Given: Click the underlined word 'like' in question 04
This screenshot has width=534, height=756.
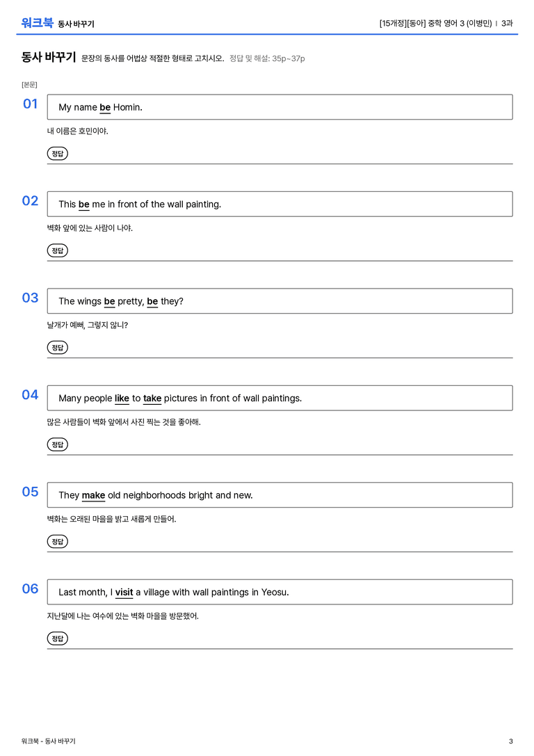Looking at the screenshot, I should click(122, 399).
